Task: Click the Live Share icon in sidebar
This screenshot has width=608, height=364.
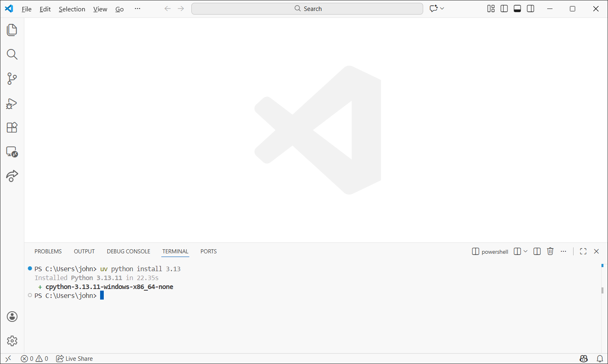Action: click(12, 176)
